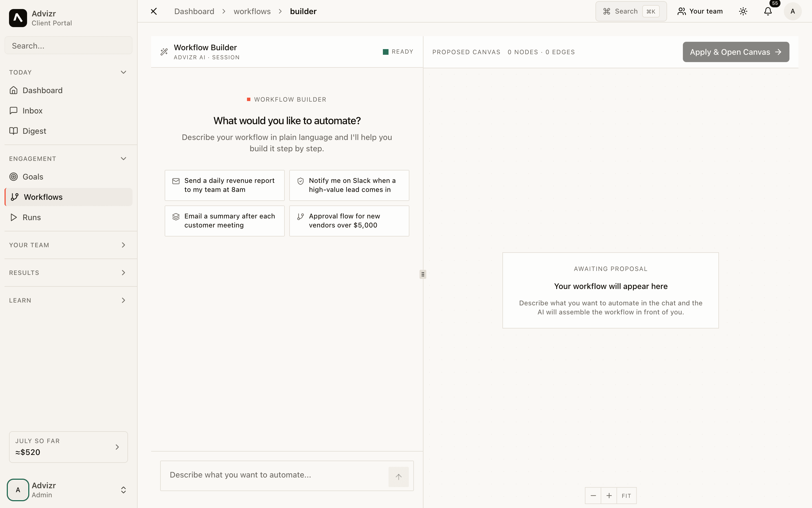The height and width of the screenshot is (508, 812).
Task: Click the sidebar account avatar 'A'
Action: pyautogui.click(x=18, y=490)
